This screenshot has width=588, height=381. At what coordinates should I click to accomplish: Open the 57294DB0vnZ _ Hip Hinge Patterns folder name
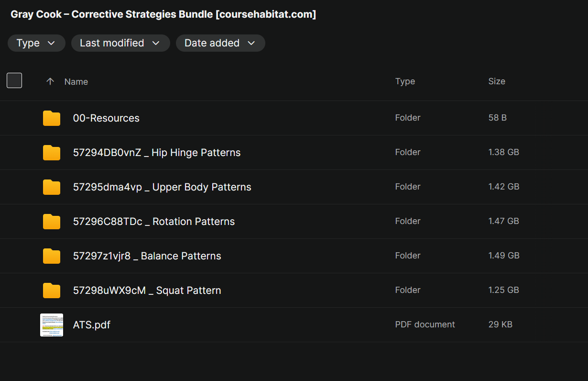pos(157,153)
